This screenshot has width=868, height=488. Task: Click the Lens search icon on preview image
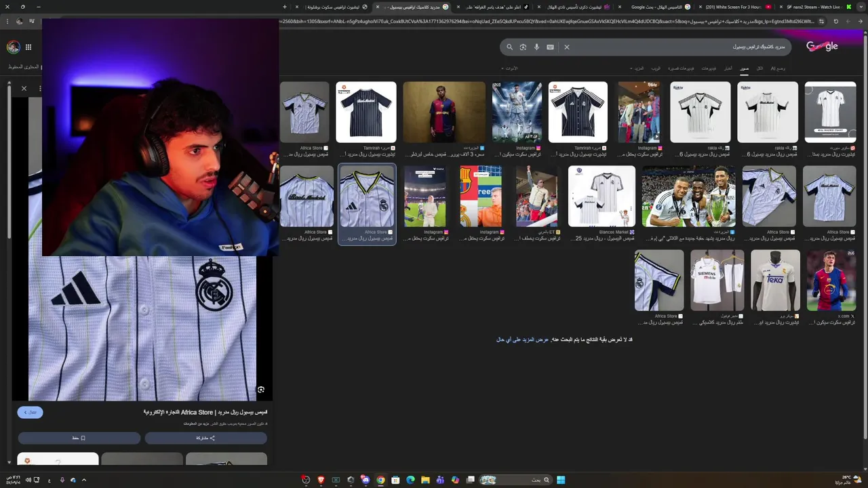tap(260, 390)
